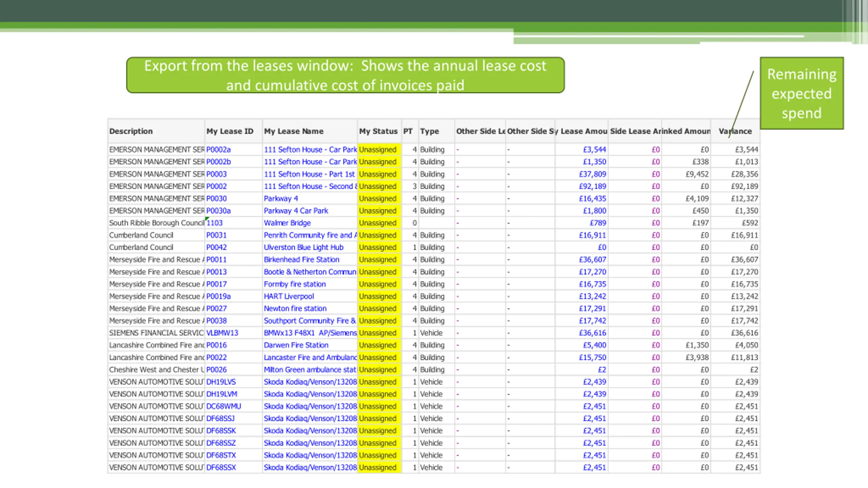Click Cheshire West and Chester description cell
The height and width of the screenshot is (488, 868).
click(x=156, y=369)
